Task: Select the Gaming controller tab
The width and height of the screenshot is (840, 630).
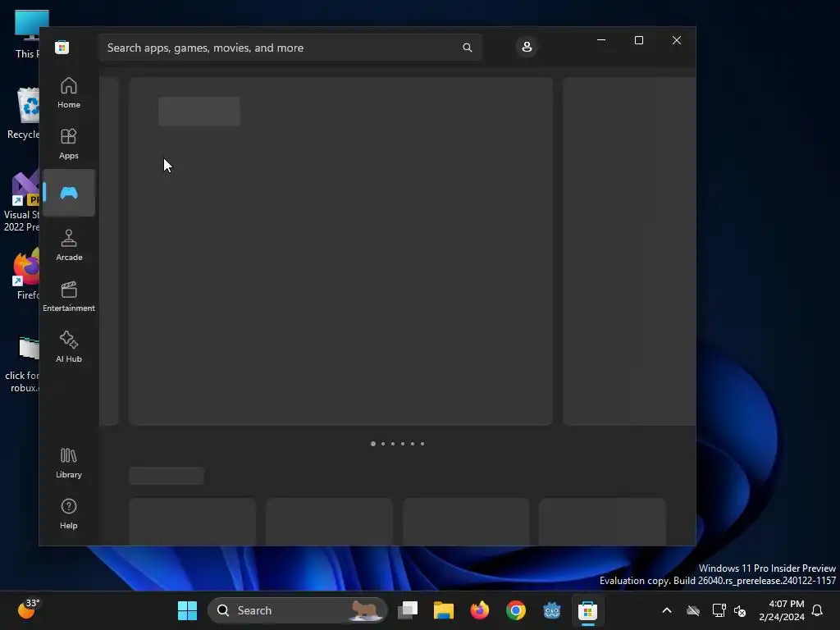Action: coord(69,193)
